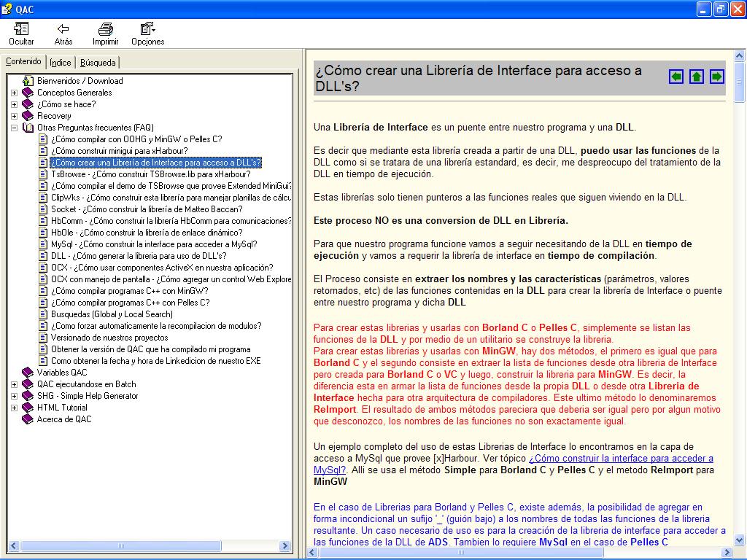This screenshot has width=747, height=560.
Task: Click the Imprimir printer icon
Action: [105, 29]
